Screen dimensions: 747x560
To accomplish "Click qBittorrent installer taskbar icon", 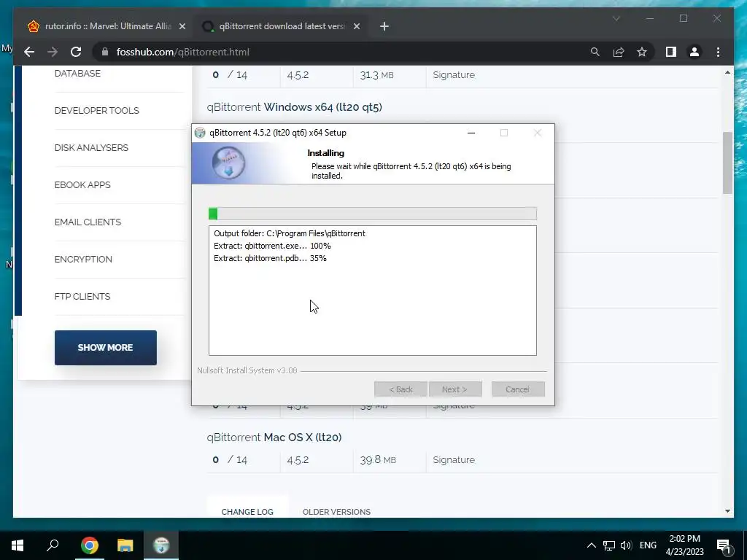I will pos(161,545).
